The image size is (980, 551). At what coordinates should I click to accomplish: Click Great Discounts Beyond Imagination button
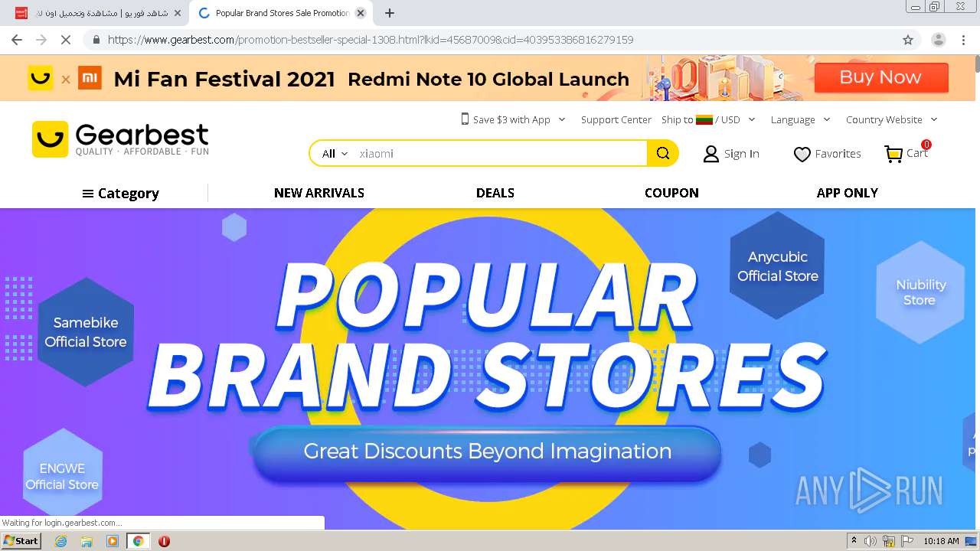click(x=487, y=452)
